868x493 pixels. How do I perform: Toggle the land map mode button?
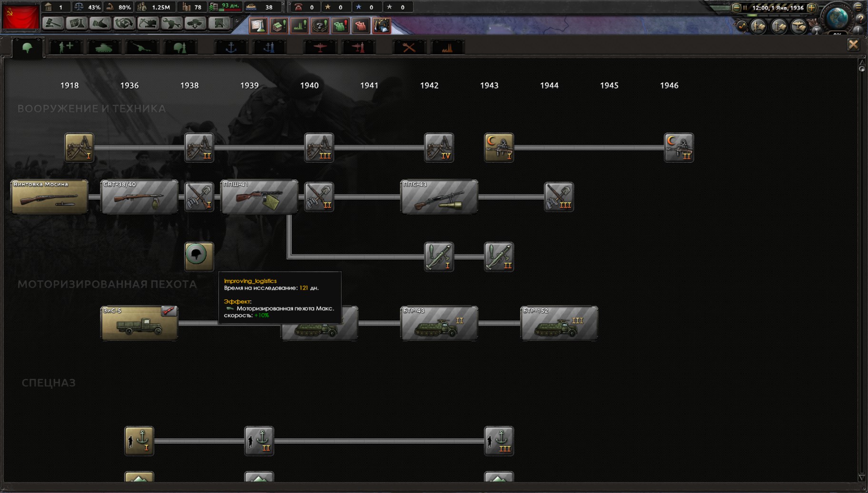(x=759, y=26)
